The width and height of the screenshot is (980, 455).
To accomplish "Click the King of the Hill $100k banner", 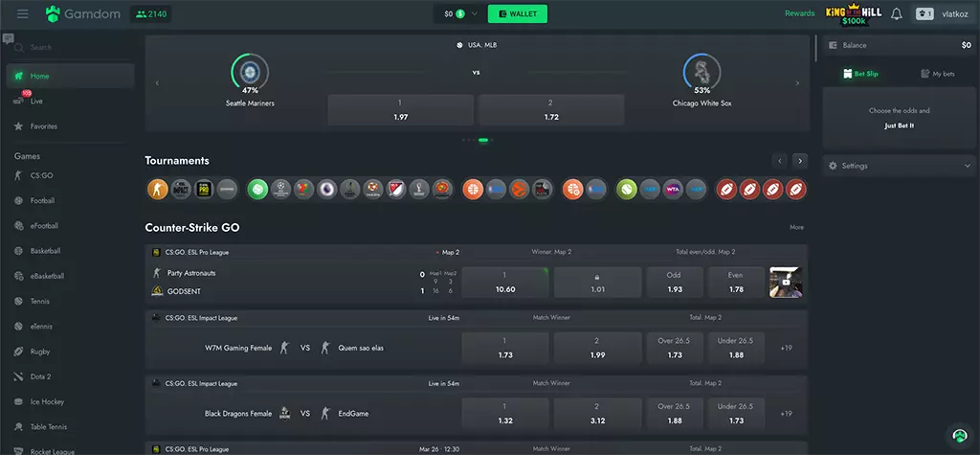I will pos(853,13).
